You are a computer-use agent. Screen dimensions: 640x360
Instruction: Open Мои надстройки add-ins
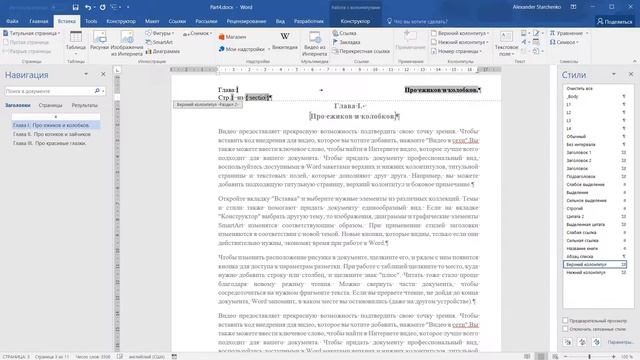click(x=244, y=49)
